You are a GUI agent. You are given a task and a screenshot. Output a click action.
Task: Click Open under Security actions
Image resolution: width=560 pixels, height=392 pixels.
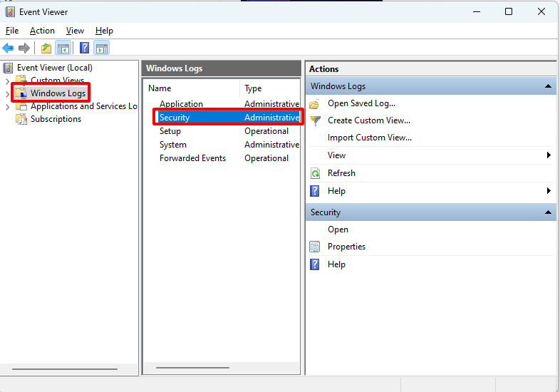[338, 229]
